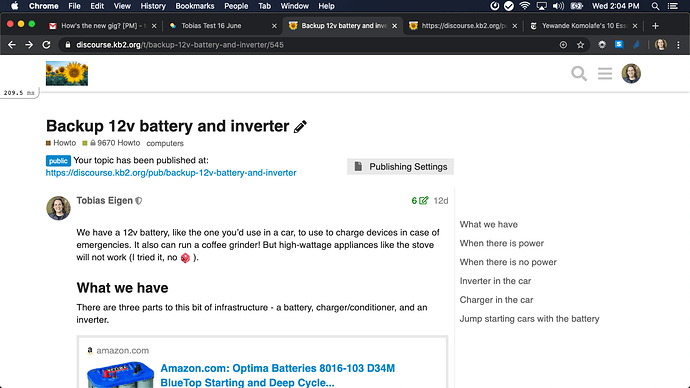Jump to 'When there is power' section
The height and width of the screenshot is (388, 690).
tap(502, 243)
